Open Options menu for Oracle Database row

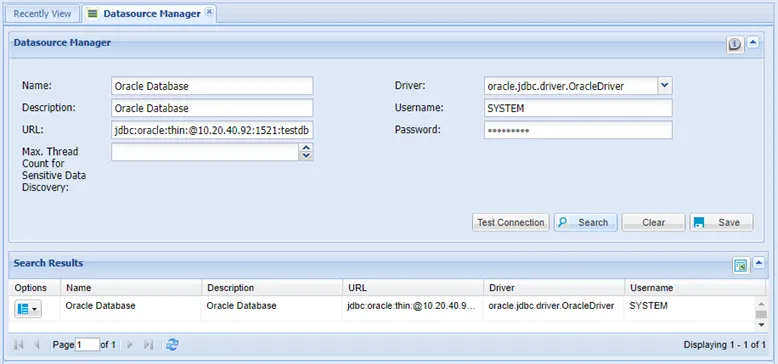(28, 309)
